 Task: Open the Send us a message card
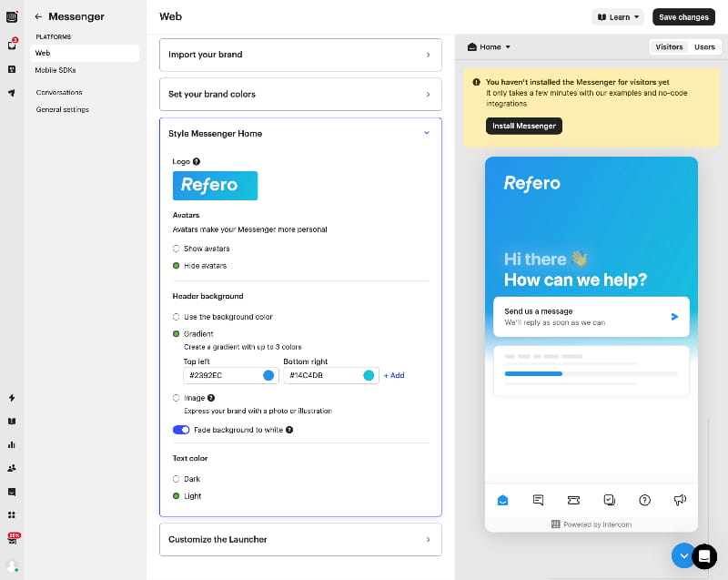click(591, 317)
